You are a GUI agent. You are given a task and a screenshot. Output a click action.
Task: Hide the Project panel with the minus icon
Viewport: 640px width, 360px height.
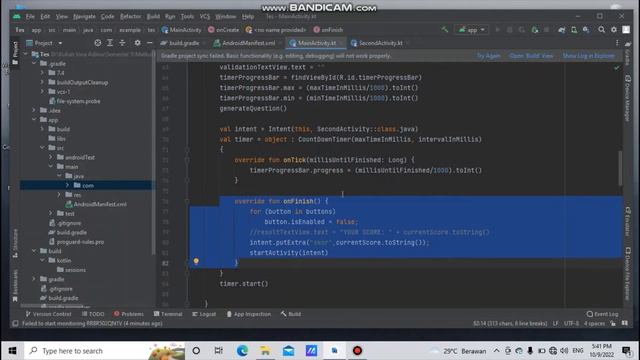(x=149, y=43)
